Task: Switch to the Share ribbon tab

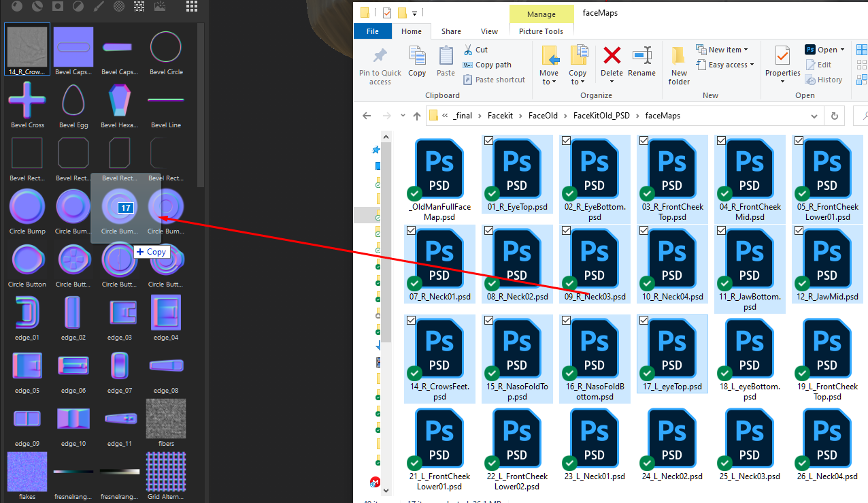Action: click(x=451, y=31)
